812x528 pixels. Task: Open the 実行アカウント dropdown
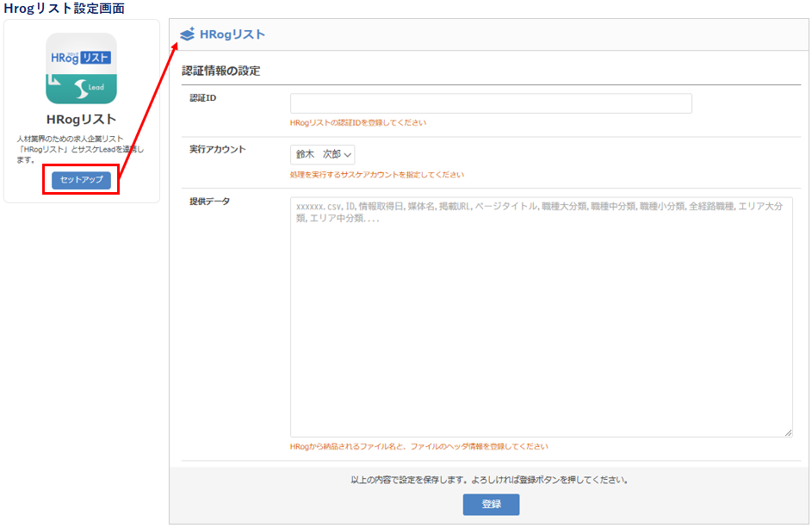[x=323, y=154]
